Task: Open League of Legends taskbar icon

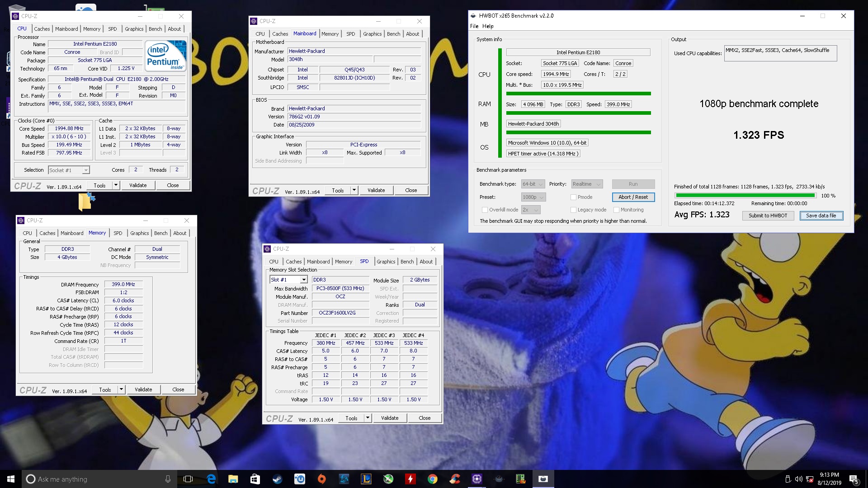Action: tap(366, 479)
